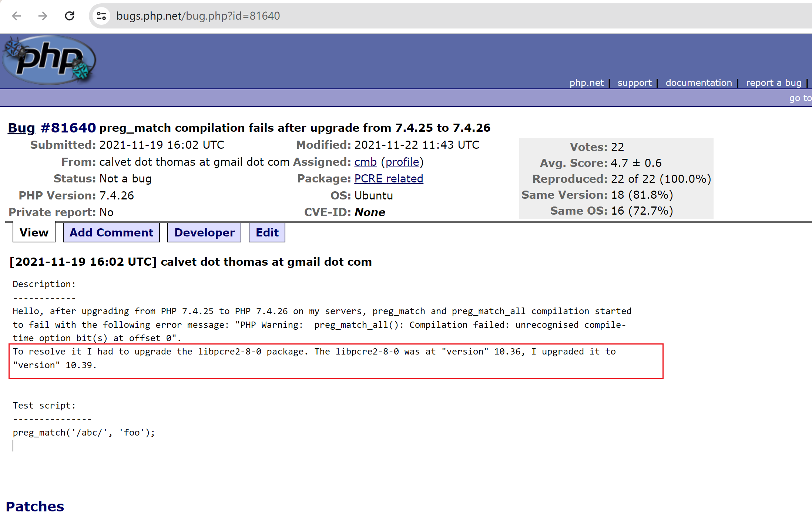
Task: Open the documentation header link
Action: (698, 83)
